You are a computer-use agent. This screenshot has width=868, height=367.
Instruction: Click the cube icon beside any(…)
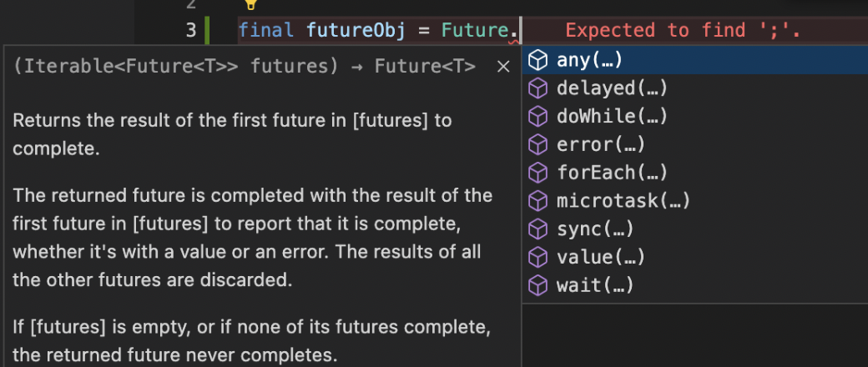[538, 60]
